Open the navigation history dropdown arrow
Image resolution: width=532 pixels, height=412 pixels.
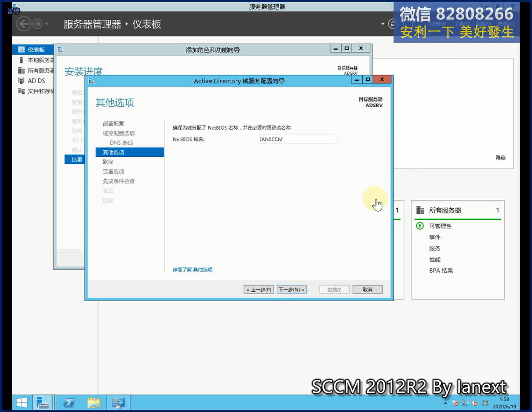click(x=47, y=24)
